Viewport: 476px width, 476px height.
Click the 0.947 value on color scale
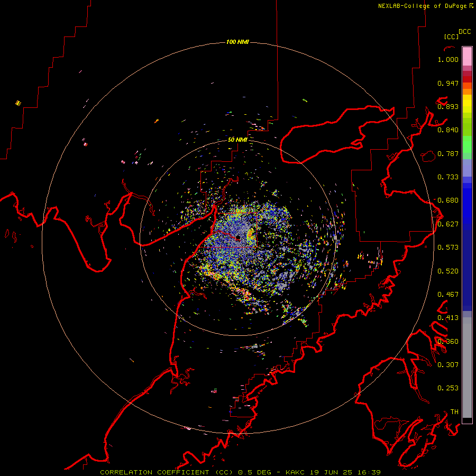point(448,83)
